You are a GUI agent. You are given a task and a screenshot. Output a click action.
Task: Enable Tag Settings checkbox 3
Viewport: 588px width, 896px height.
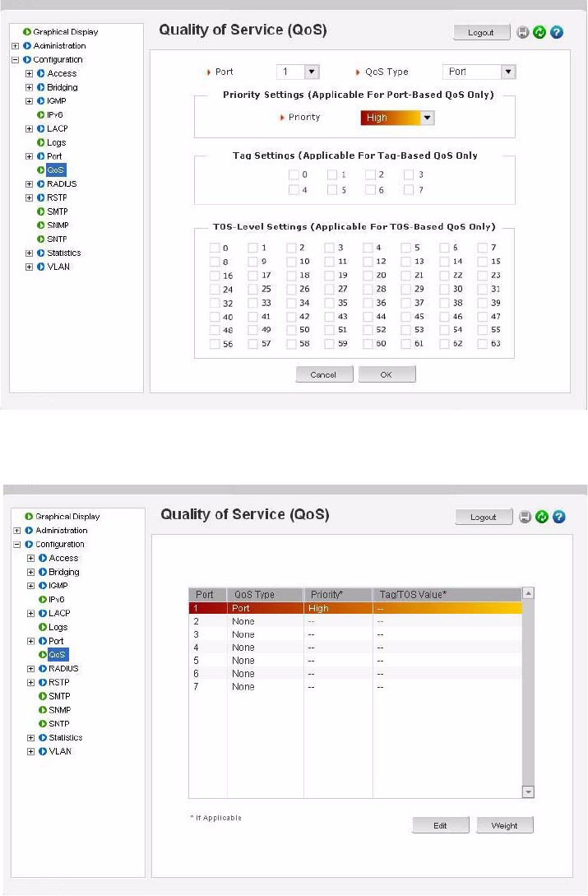click(409, 175)
